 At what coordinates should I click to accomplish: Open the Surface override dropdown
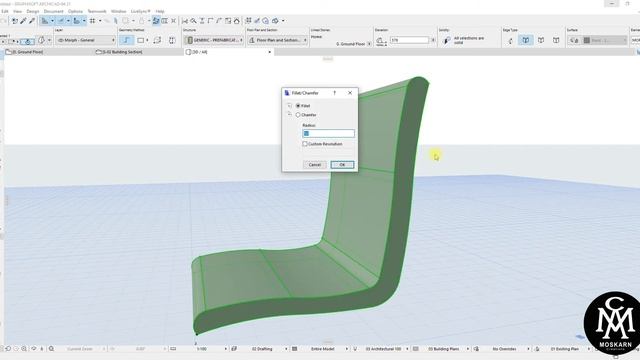pyautogui.click(x=605, y=40)
